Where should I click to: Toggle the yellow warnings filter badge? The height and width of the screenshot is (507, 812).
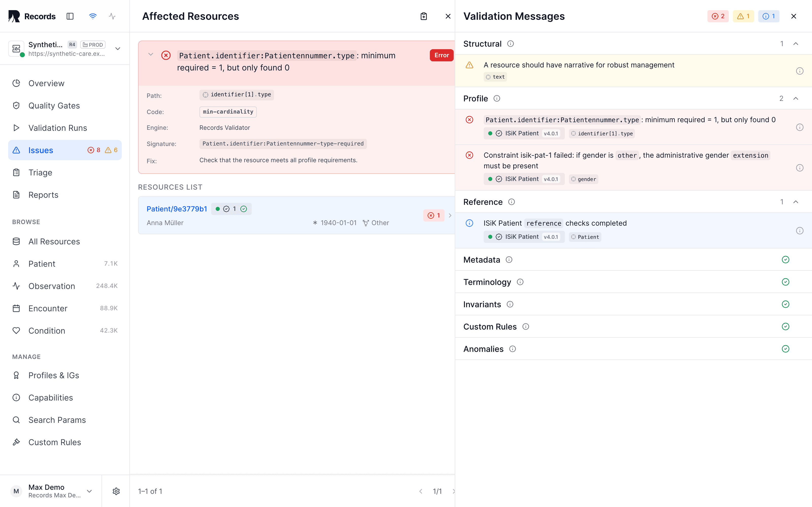pos(743,16)
